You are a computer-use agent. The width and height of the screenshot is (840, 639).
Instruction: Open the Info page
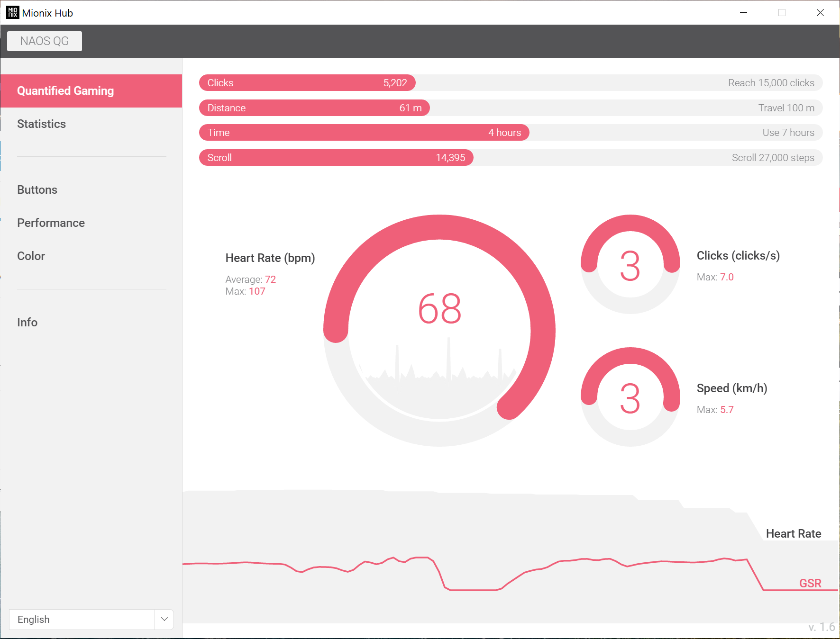[x=27, y=323]
